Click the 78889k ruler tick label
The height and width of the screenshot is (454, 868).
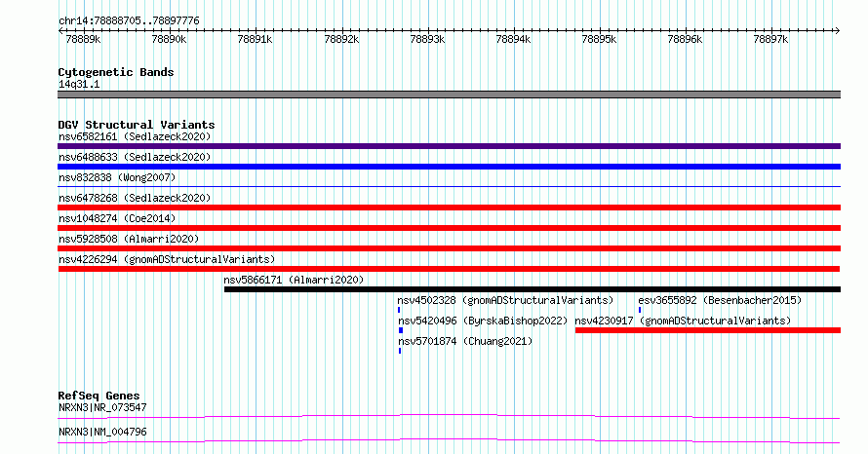pyautogui.click(x=83, y=40)
